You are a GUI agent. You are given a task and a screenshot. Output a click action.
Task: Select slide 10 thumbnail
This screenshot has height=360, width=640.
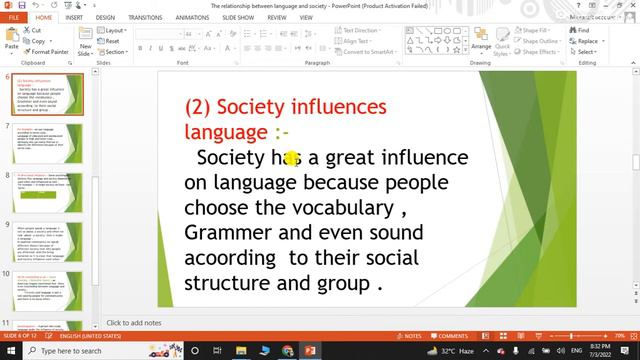click(x=48, y=291)
